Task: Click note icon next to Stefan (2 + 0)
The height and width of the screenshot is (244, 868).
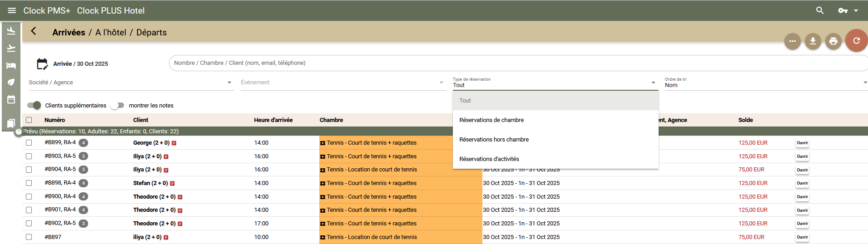Action: [172, 183]
